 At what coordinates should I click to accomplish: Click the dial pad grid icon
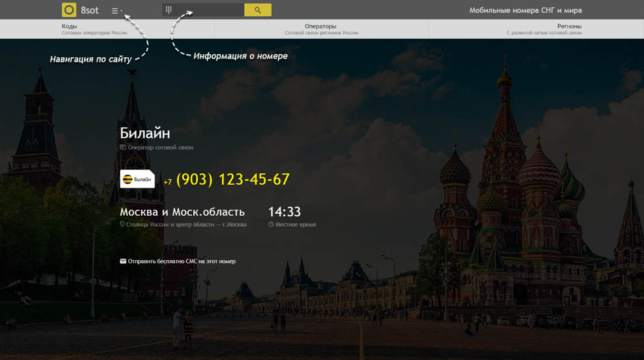168,10
